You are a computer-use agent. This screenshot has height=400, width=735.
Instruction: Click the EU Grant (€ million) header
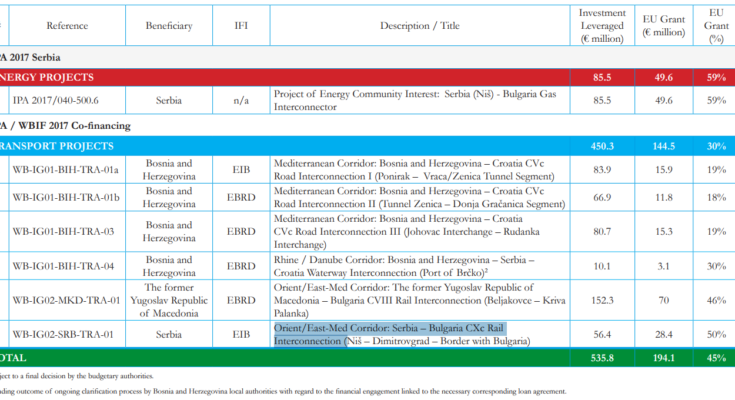[664, 26]
